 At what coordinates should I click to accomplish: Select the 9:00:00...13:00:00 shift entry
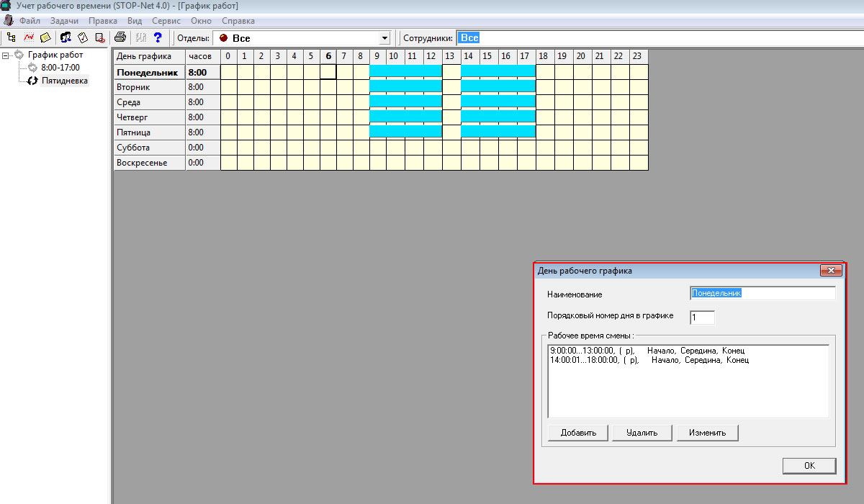tap(647, 351)
